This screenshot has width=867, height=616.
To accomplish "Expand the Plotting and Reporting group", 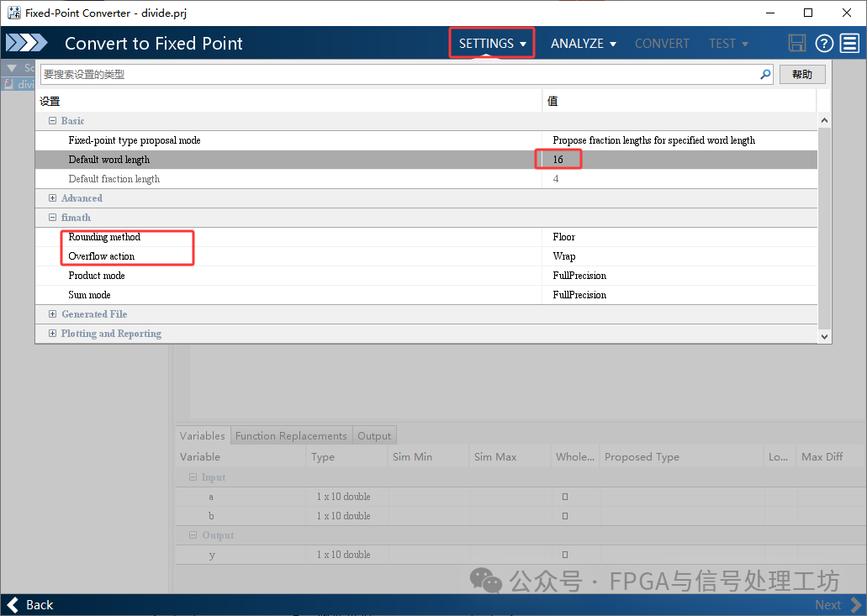I will 52,333.
